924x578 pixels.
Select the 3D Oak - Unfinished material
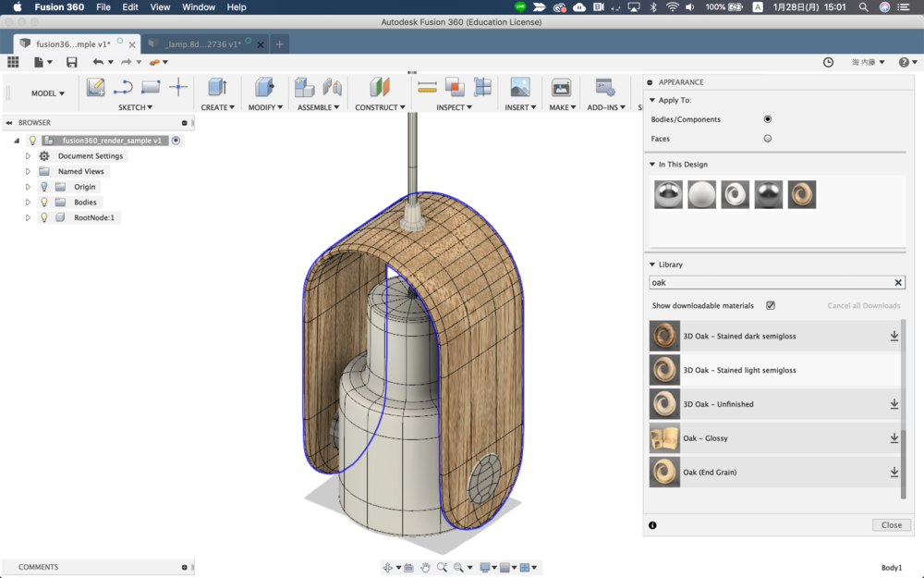point(718,404)
